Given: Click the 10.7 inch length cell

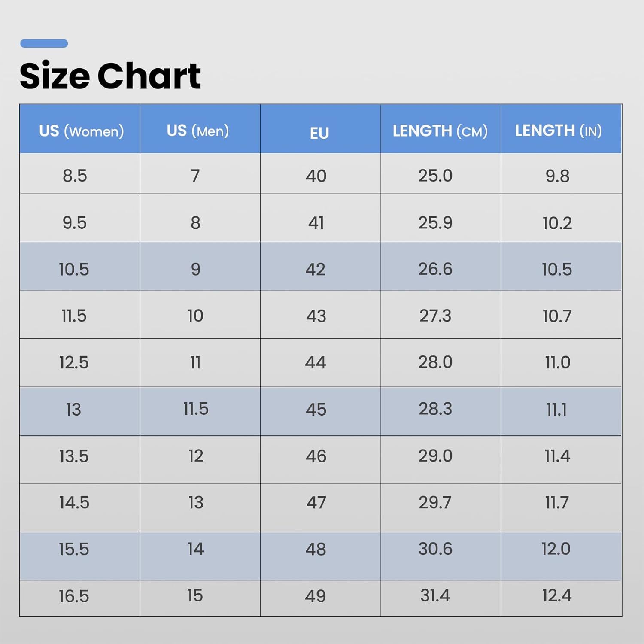Looking at the screenshot, I should 562,315.
